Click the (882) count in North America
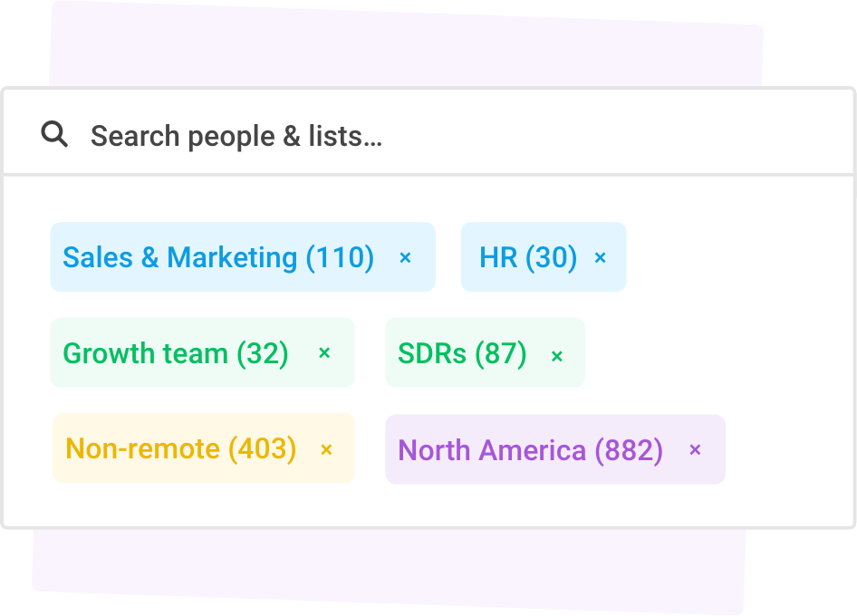 tap(629, 450)
